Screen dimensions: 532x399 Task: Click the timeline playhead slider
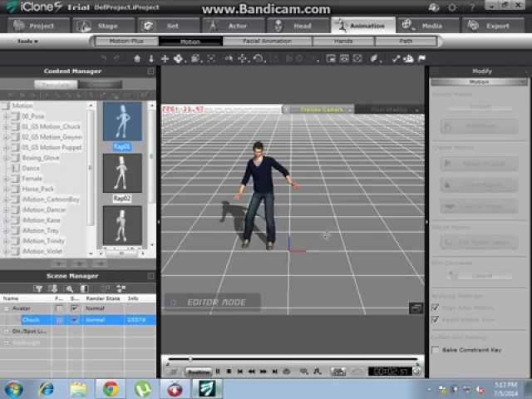point(190,358)
